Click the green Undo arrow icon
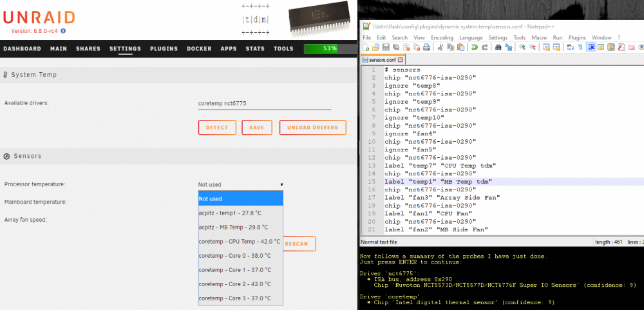The width and height of the screenshot is (644, 310). point(475,47)
